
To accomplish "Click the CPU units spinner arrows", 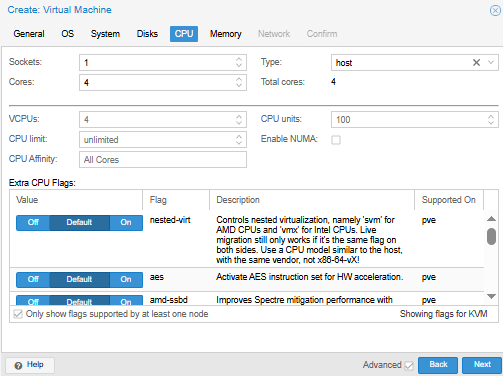I will [x=491, y=120].
